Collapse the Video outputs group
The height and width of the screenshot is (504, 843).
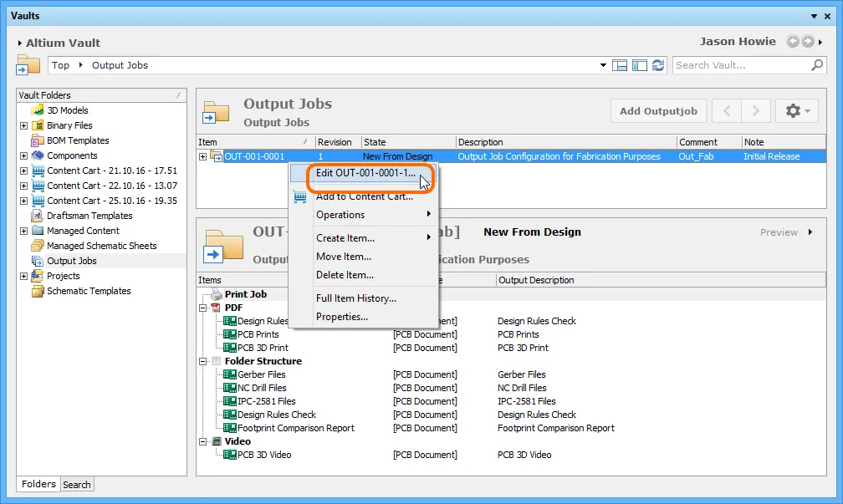pyautogui.click(x=202, y=441)
